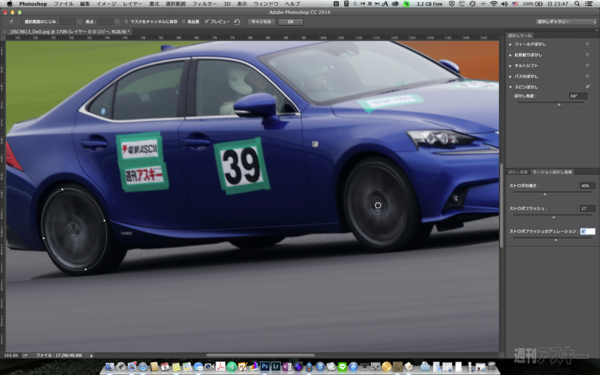
Task: Click the strobe flashes slider handle
Action: [x=553, y=217]
